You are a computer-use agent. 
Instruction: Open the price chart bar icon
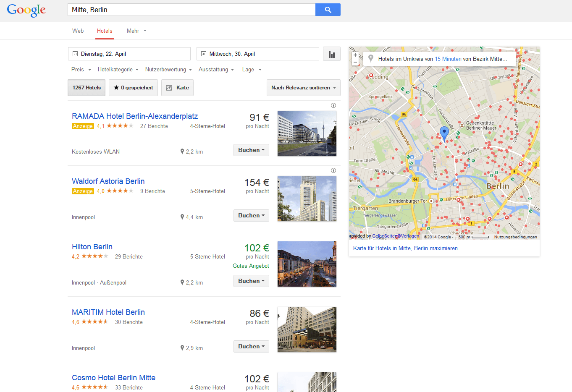tap(332, 54)
